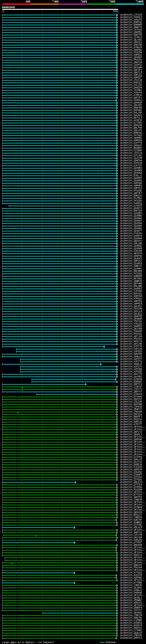Click the shortened alignment bar of UniRef100_B7FF78

click(54, 347)
